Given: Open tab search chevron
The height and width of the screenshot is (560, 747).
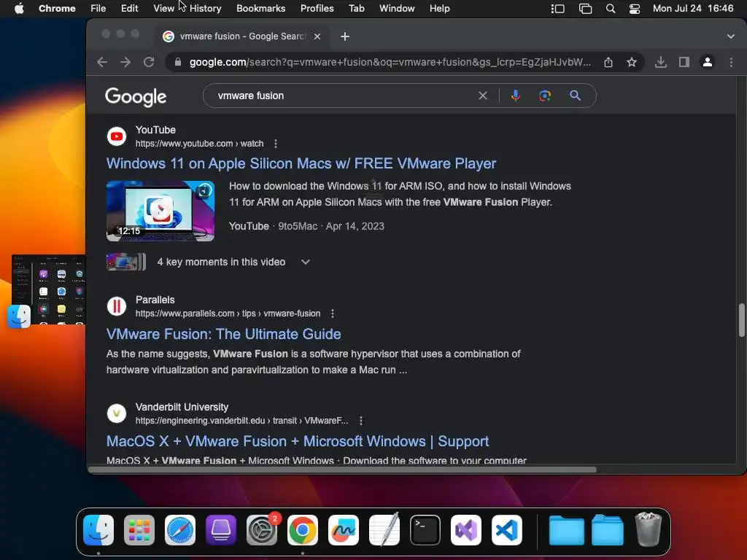Looking at the screenshot, I should 730,36.
